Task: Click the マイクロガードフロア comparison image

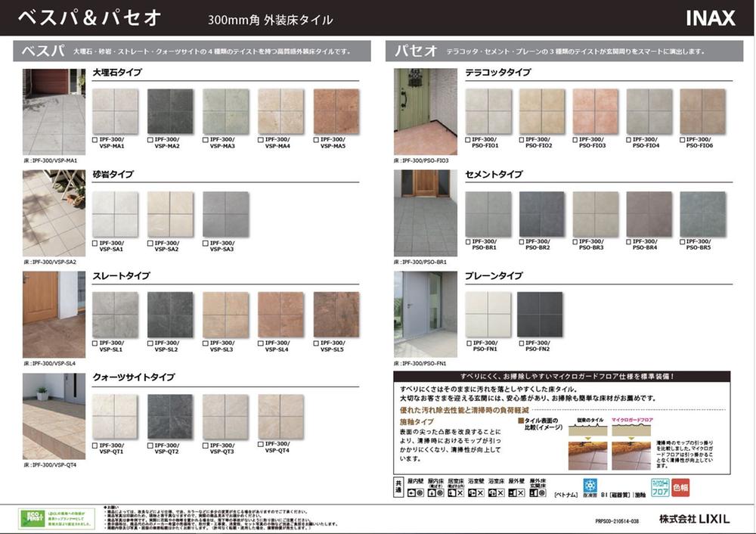Action: tap(631, 456)
